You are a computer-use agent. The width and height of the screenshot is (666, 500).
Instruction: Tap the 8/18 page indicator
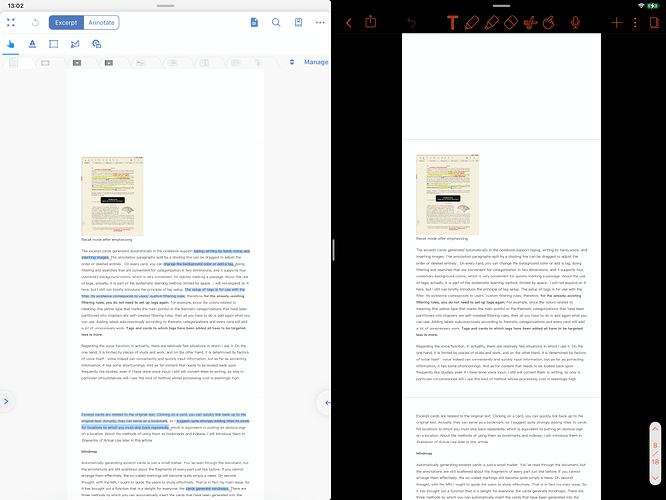655,453
